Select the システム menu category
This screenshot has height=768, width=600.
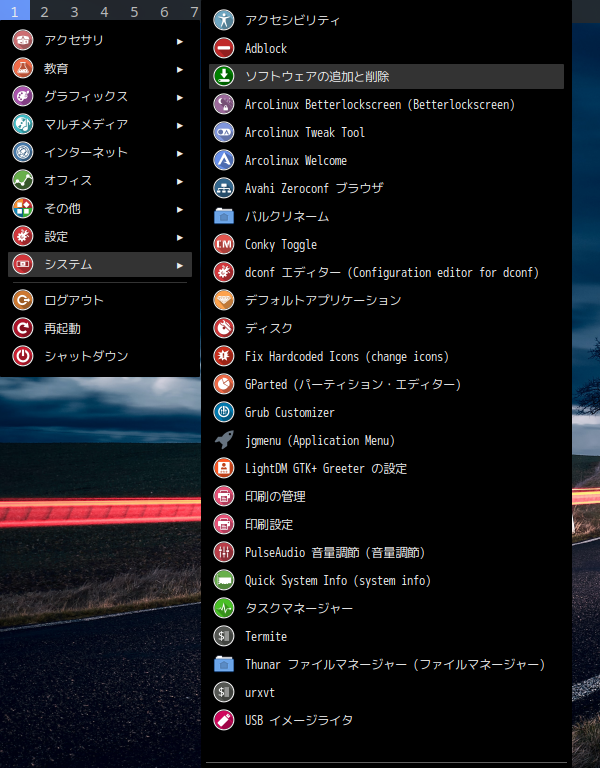click(x=100, y=264)
